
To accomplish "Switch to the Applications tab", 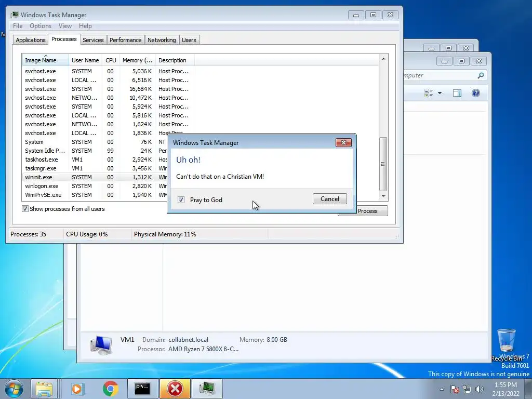I will pos(31,40).
